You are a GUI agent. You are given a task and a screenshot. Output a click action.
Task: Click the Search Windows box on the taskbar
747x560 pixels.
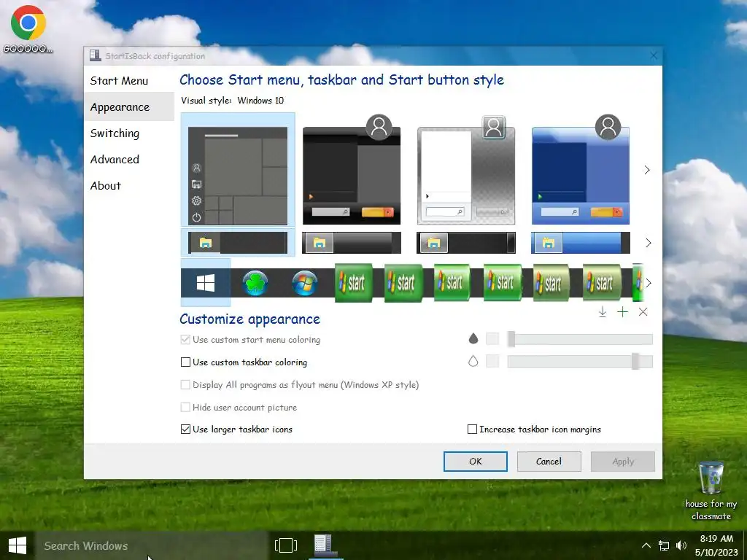tap(152, 545)
